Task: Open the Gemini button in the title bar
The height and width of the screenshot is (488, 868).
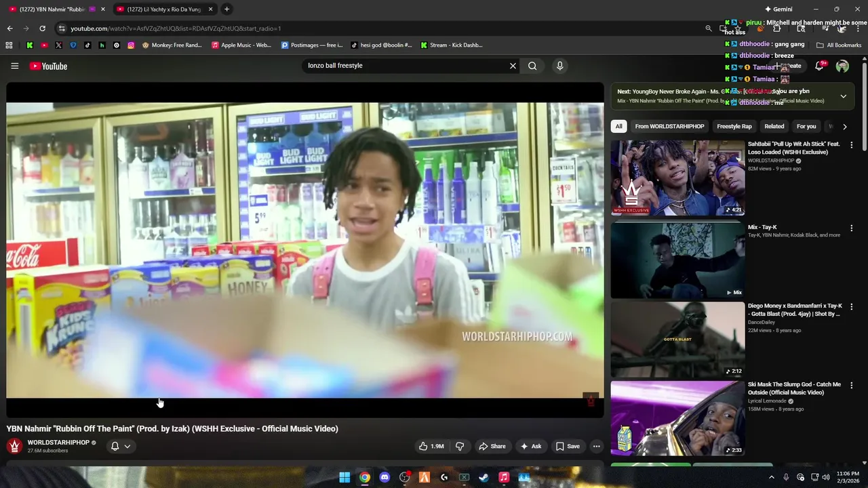Action: [x=778, y=9]
